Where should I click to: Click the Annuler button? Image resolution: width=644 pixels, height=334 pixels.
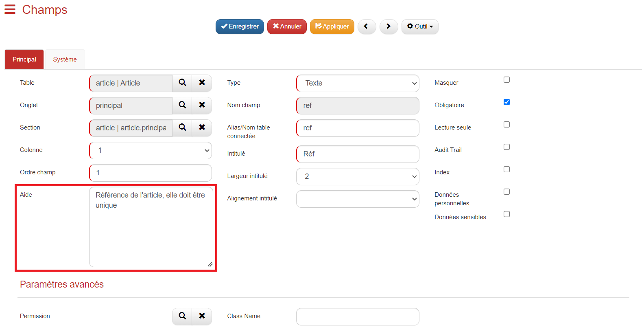click(287, 26)
